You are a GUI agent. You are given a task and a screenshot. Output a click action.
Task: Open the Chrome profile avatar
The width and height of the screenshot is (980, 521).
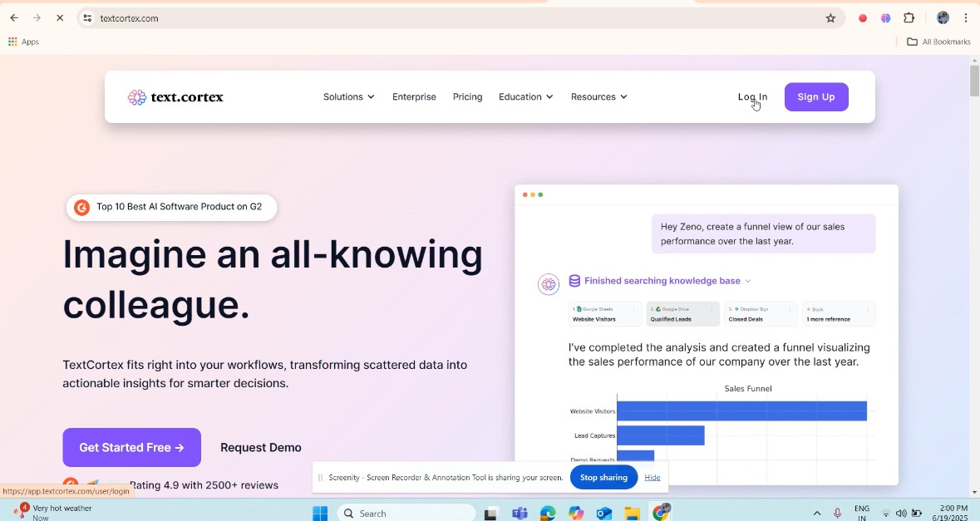pyautogui.click(x=943, y=18)
